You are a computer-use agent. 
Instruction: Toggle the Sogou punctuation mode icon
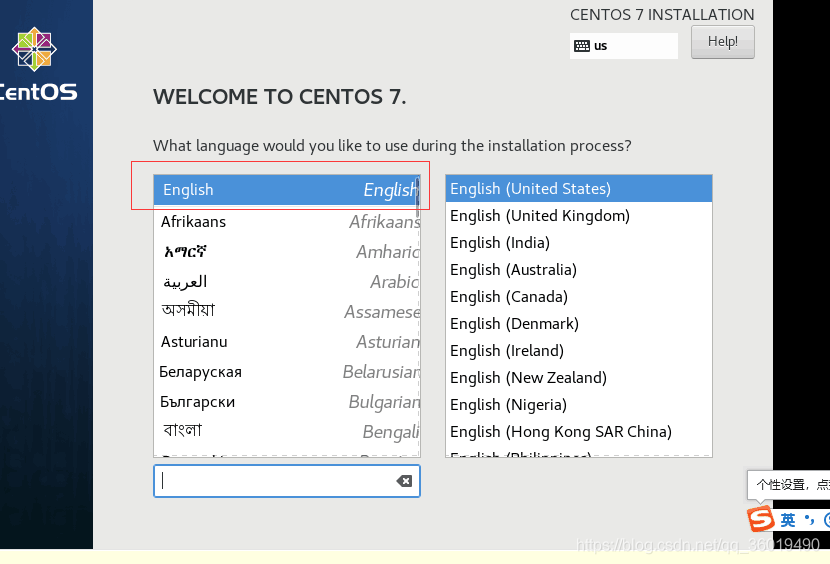point(809,520)
